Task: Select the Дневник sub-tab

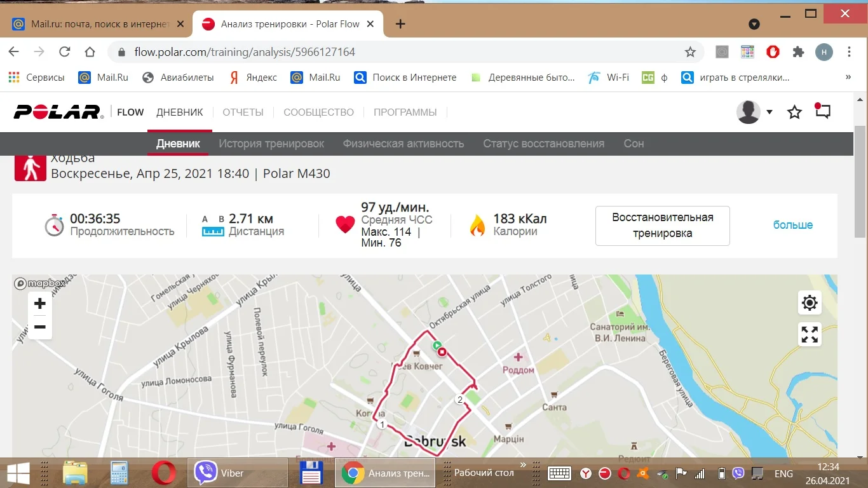Action: 178,144
